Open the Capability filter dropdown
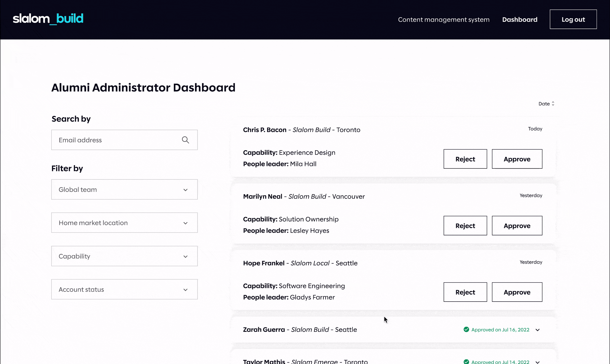The image size is (610, 364). (x=124, y=256)
